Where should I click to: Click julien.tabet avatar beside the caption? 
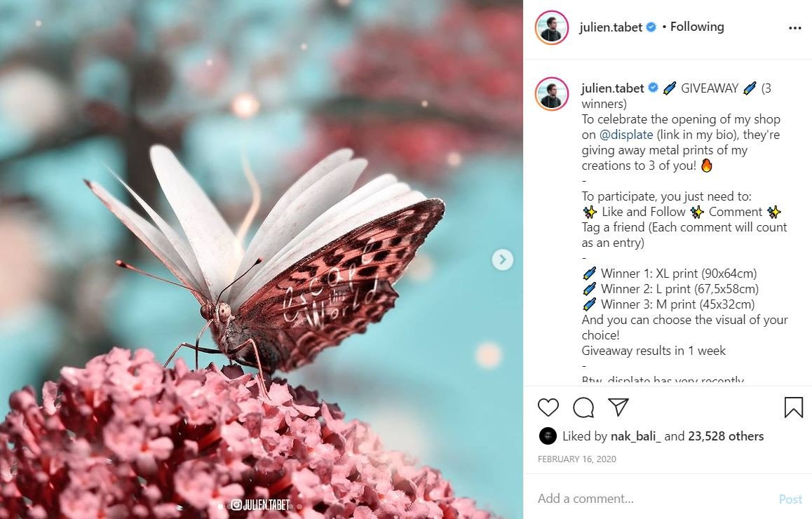(552, 94)
